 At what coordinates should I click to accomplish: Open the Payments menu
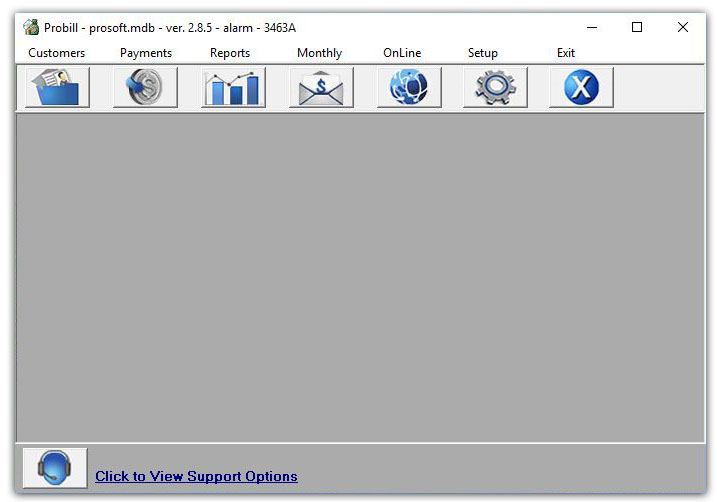coord(146,53)
